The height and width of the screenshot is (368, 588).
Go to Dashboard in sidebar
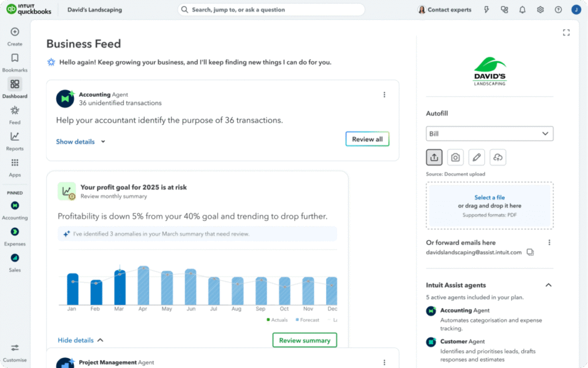point(14,89)
